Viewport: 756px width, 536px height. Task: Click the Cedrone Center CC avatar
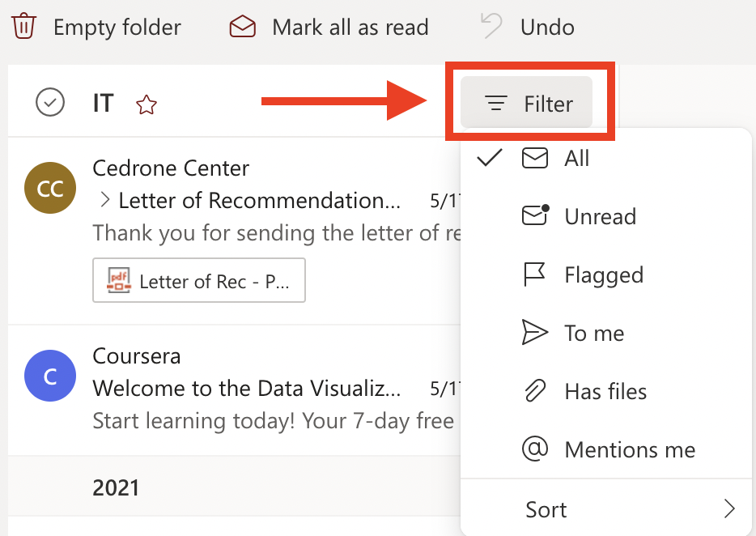(50, 189)
